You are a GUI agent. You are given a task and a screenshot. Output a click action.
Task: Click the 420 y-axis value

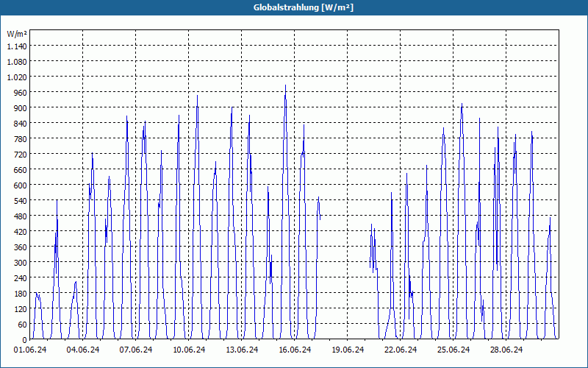pyautogui.click(x=21, y=231)
